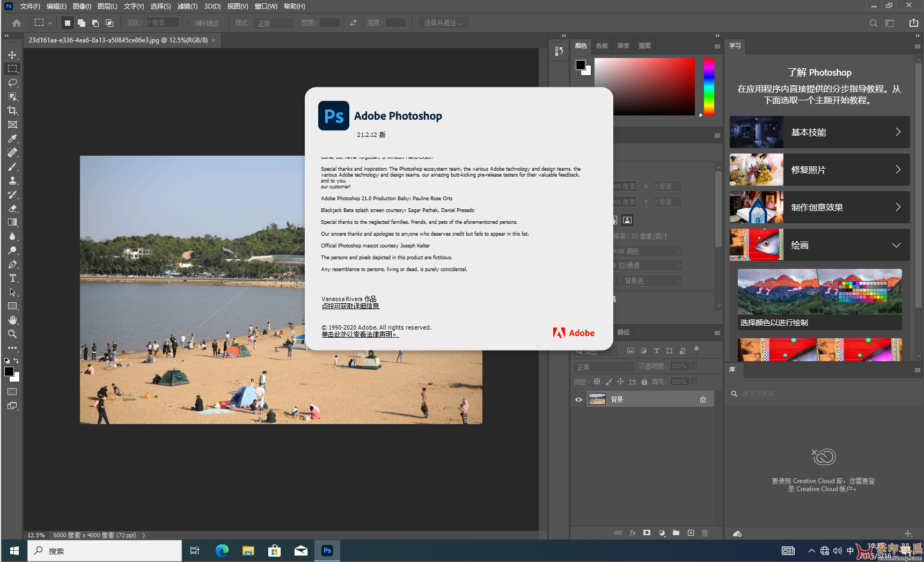Select the Move tool
Viewport: 924px width, 562px height.
point(12,55)
